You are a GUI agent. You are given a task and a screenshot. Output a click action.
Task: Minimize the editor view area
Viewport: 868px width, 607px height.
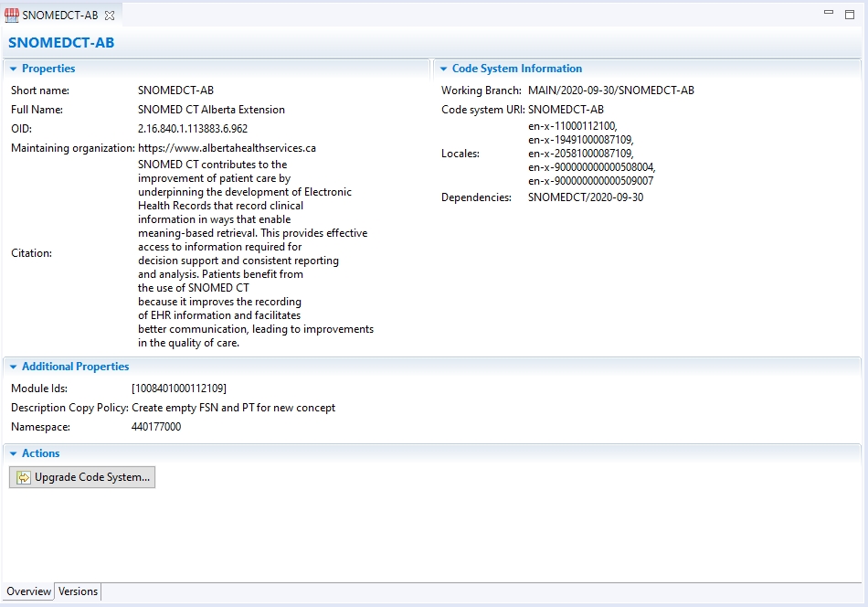[x=829, y=13]
